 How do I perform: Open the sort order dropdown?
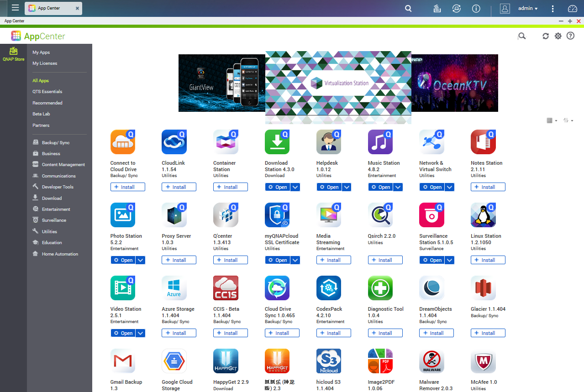(568, 120)
